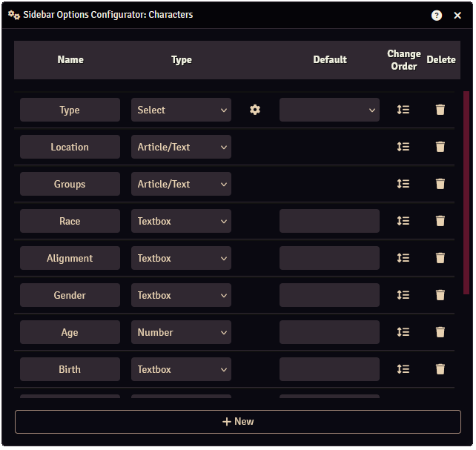Add a new option with New button
476x450 pixels.
[238, 422]
